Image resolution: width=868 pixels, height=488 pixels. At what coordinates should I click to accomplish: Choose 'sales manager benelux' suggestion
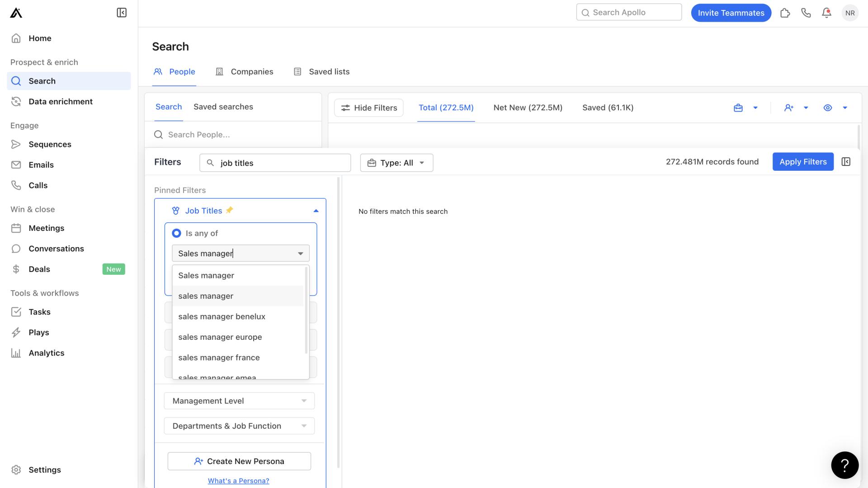click(238, 317)
